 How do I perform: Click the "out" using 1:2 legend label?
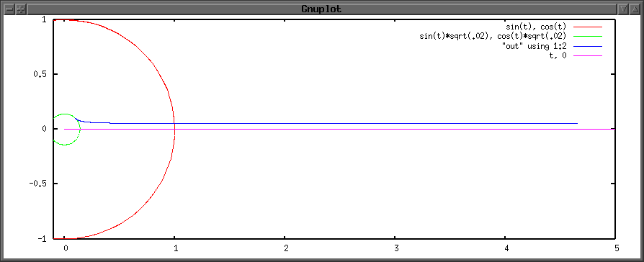pos(534,46)
